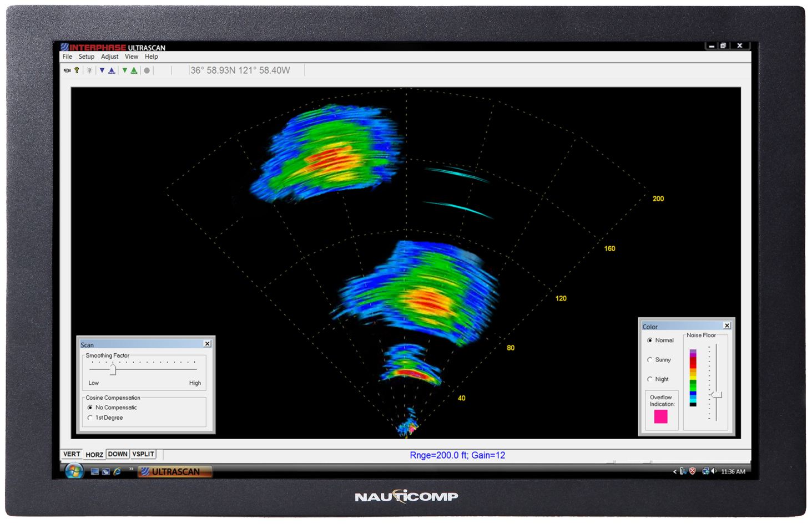Click red security shield tray icon
This screenshot has height=524, width=812.
(693, 471)
